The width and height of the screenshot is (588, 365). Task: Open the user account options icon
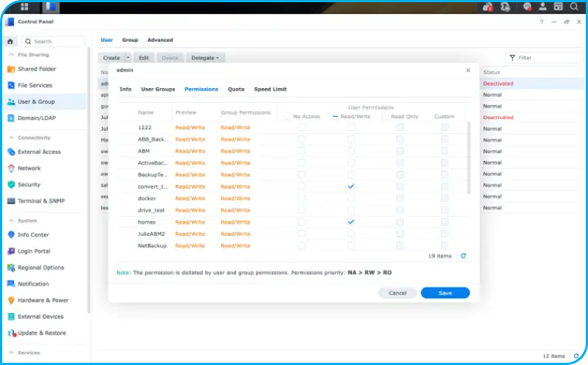click(541, 7)
